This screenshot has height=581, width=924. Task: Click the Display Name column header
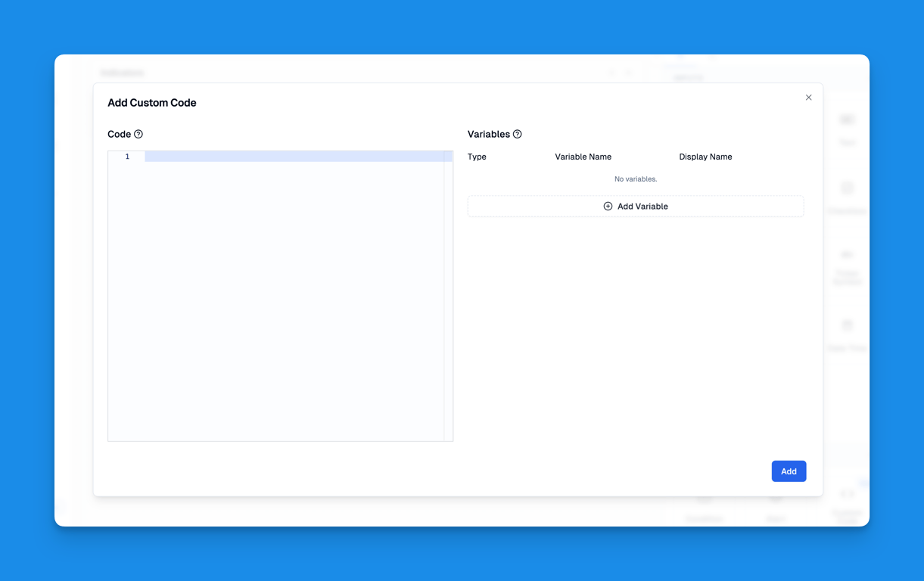tap(705, 157)
